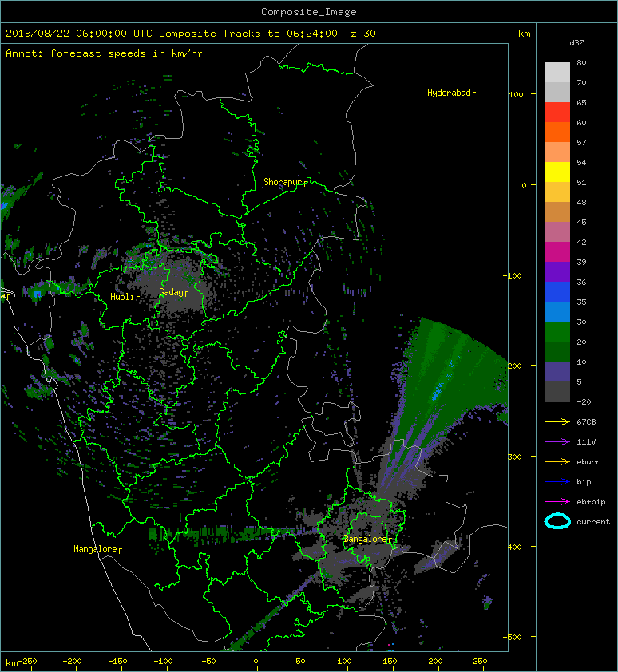Click the Hyderabad city label

[451, 93]
